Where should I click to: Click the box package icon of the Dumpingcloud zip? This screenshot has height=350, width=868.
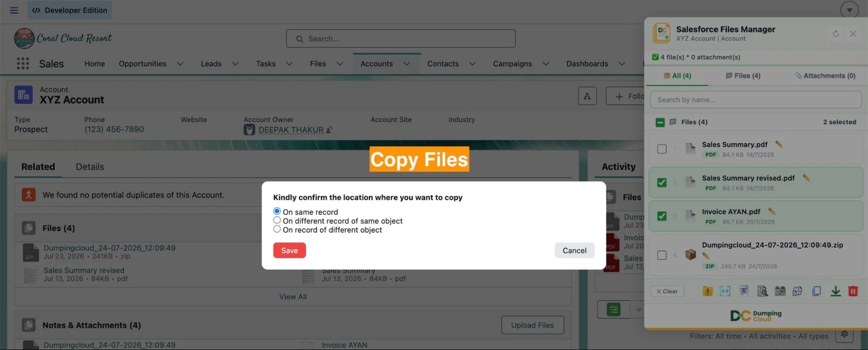tap(690, 254)
